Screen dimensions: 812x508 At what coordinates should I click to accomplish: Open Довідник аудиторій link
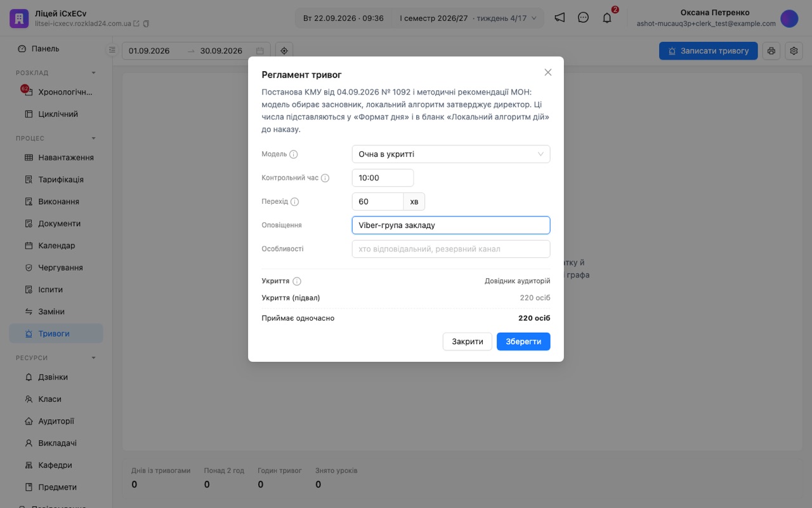click(518, 281)
